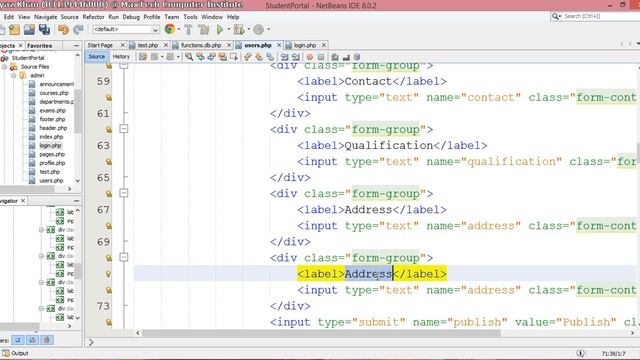
Task: Toggle second Navigator filter button
Action: 32,340
